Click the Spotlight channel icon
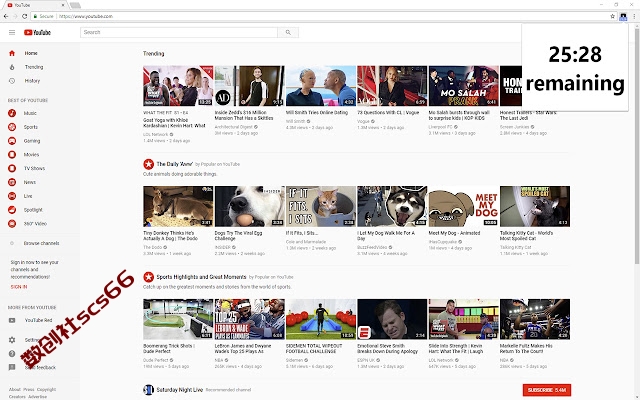Image resolution: width=640 pixels, height=400 pixels. pos(12,210)
